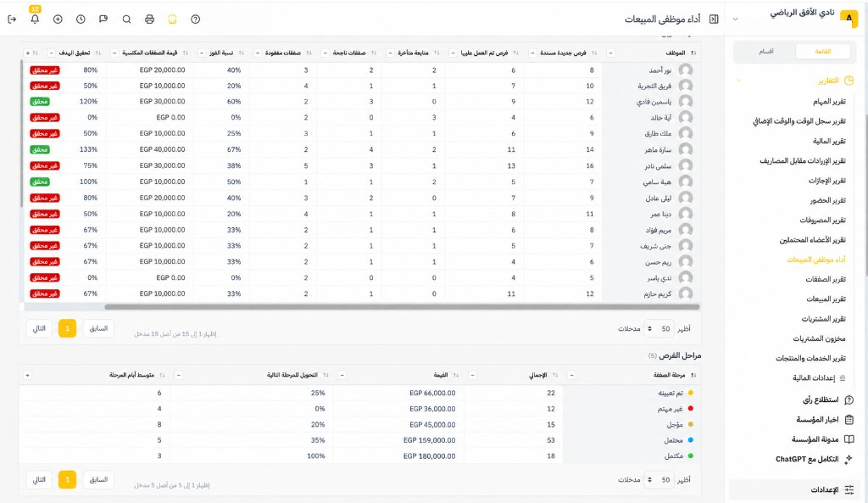Click محقق badge in ياسمين فادي row

(40, 102)
